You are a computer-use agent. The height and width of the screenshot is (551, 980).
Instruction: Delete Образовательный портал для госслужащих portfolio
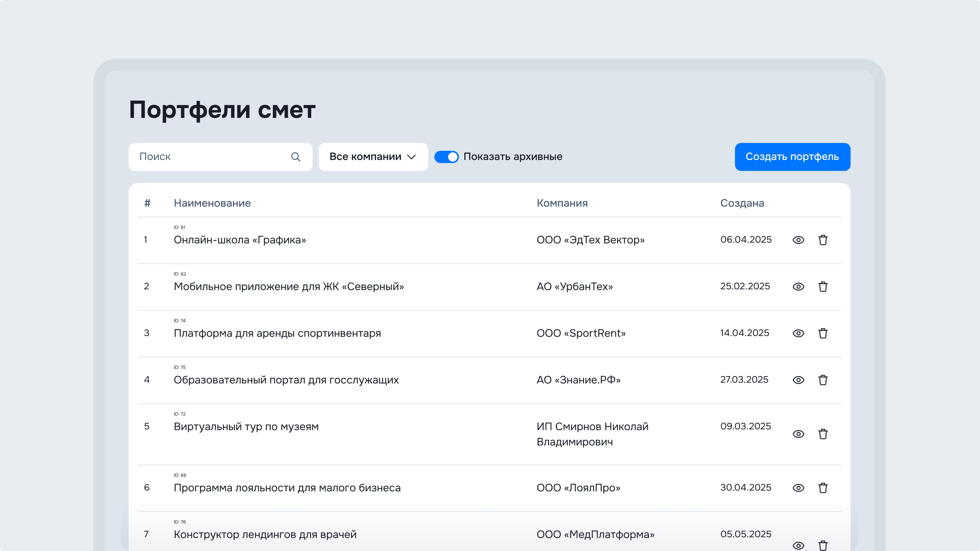click(823, 380)
